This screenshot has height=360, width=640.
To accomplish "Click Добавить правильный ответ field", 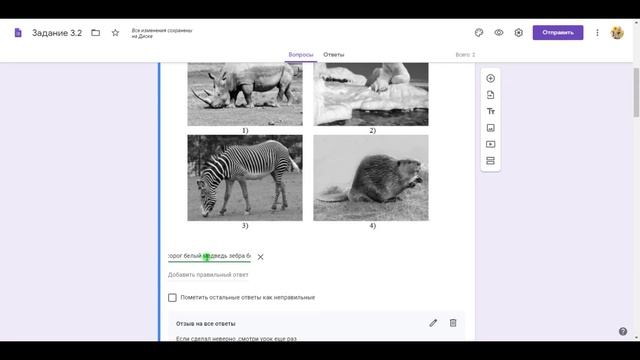I will click(208, 275).
